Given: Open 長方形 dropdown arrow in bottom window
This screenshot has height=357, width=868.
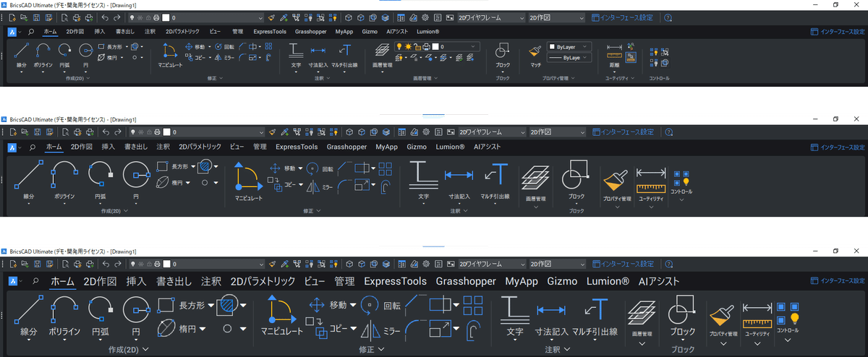Looking at the screenshot, I should (211, 306).
